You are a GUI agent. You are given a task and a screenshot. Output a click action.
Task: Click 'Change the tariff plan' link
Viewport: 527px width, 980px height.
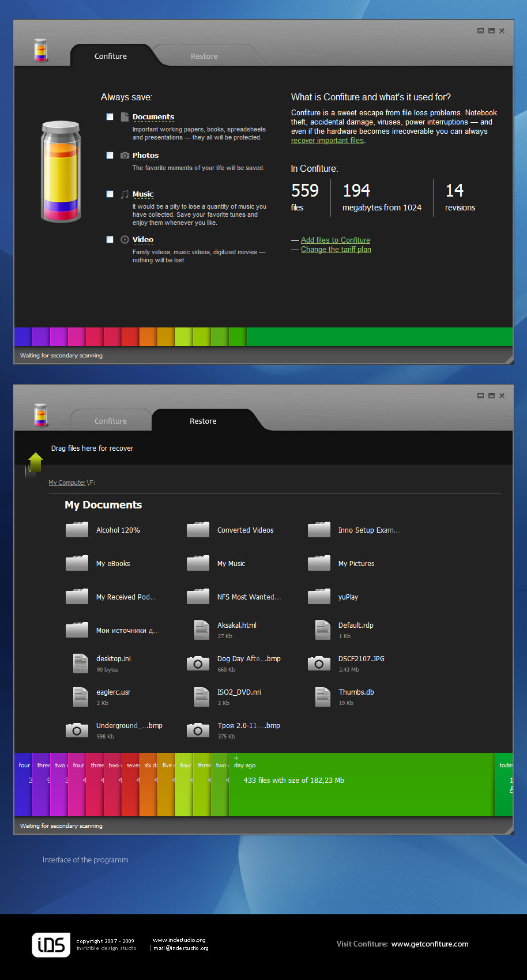tap(336, 250)
